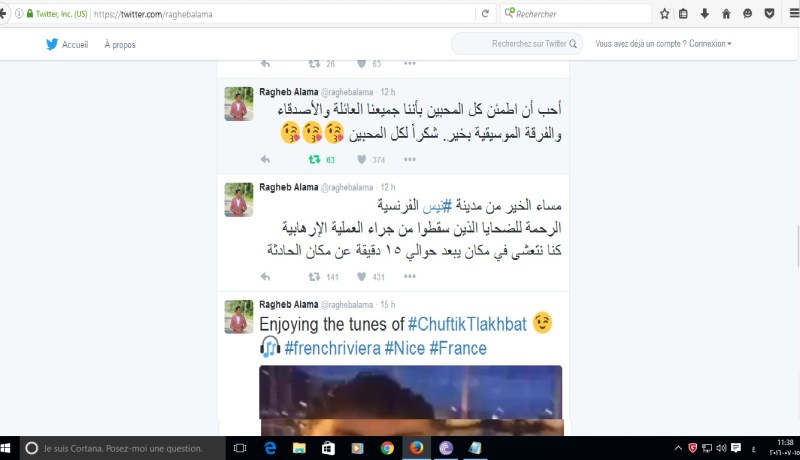The width and height of the screenshot is (800, 460).
Task: Open the Ragheb Alama name on the 15 h tweet
Action: [288, 304]
